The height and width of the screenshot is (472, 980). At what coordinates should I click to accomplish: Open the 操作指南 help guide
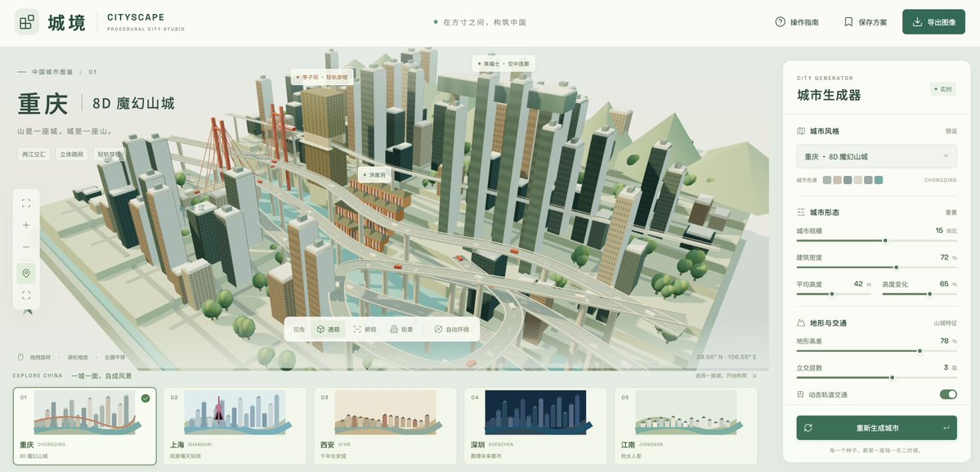click(797, 22)
